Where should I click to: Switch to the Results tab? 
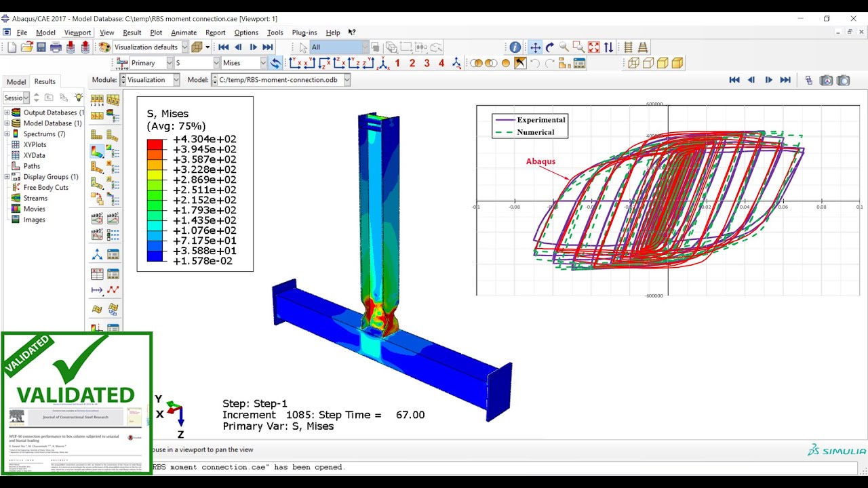pos(45,81)
